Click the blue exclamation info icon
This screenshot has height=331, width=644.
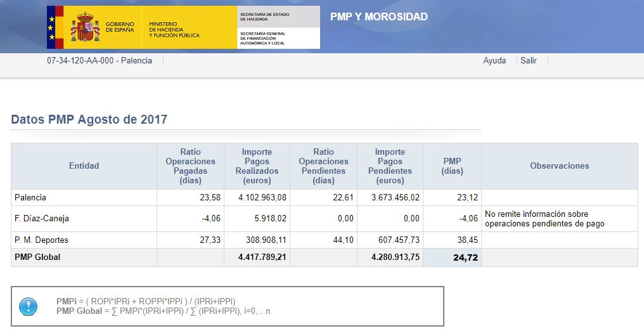[29, 306]
